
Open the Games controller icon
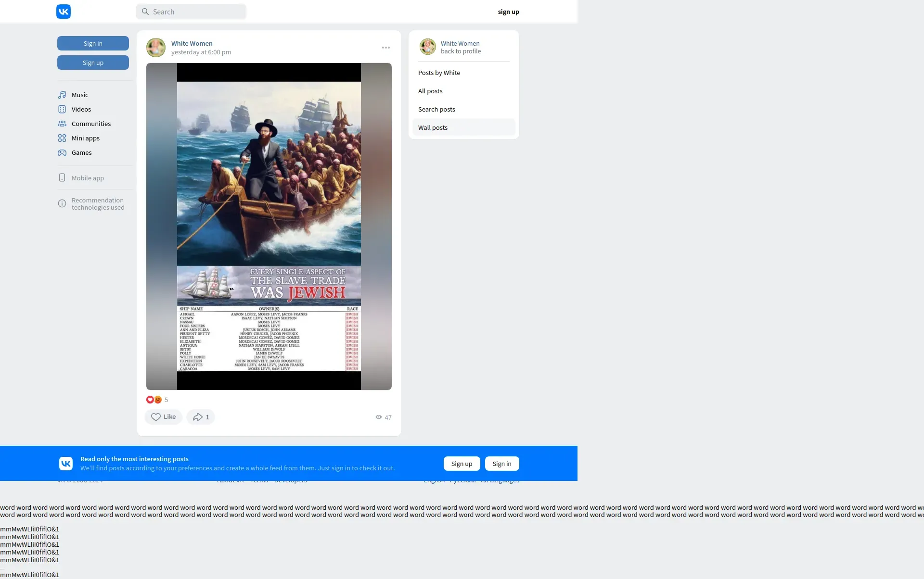[62, 152]
